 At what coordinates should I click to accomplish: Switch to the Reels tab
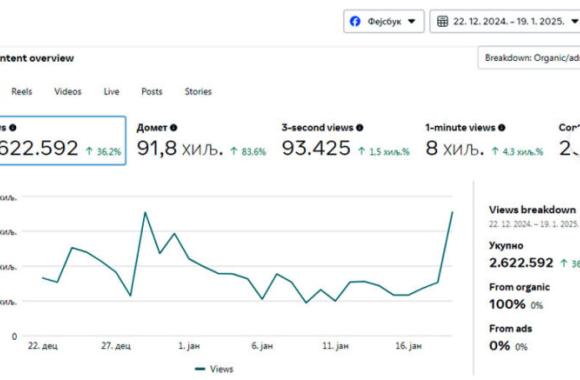22,91
